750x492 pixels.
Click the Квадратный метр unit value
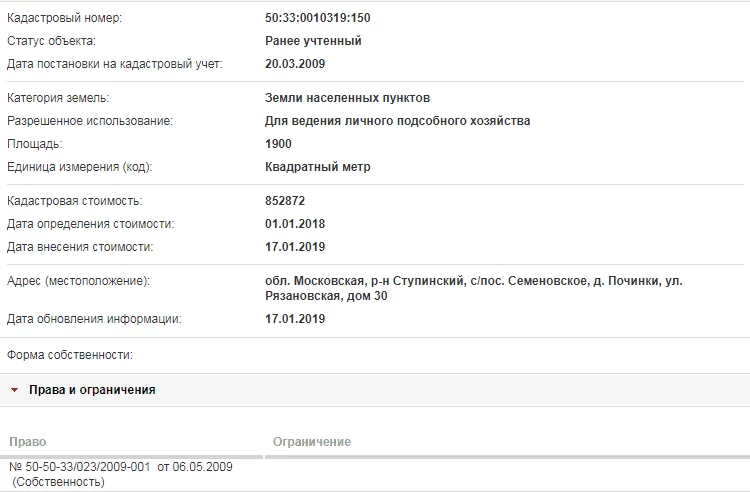(317, 167)
